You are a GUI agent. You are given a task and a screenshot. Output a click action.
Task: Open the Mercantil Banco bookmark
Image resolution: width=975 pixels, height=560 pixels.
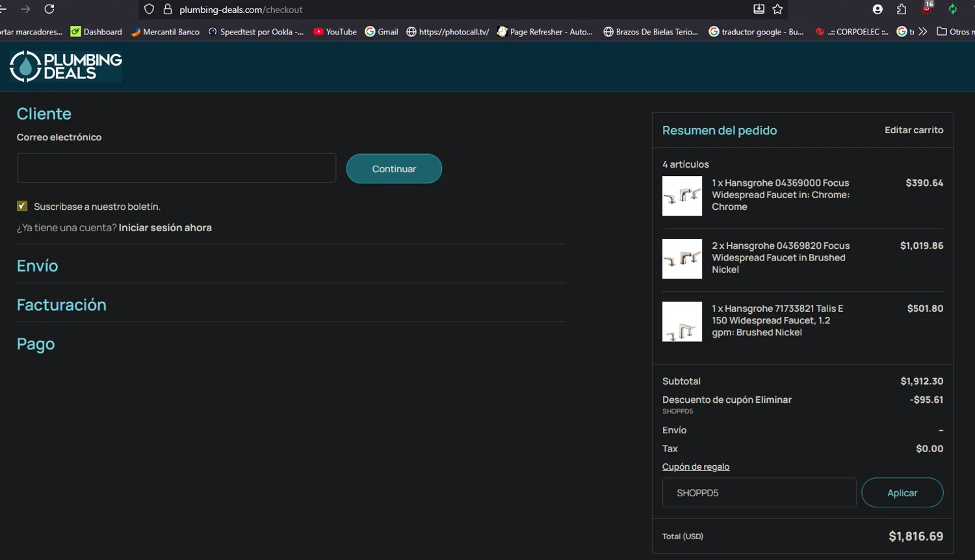point(165,31)
